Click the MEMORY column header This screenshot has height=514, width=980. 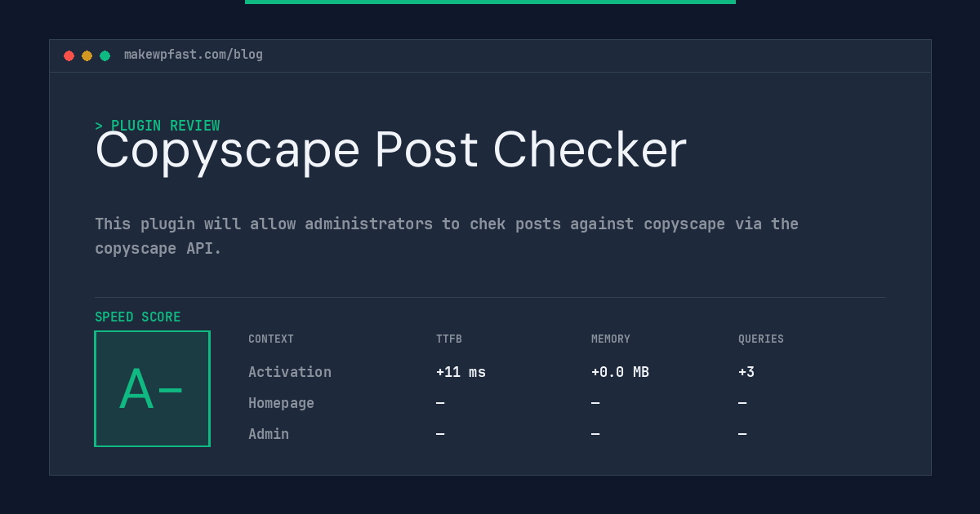611,339
